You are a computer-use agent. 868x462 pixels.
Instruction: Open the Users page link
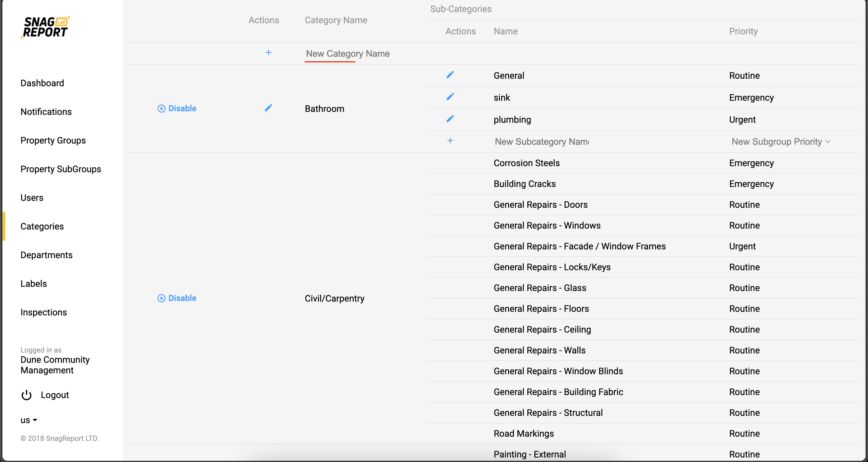[32, 198]
